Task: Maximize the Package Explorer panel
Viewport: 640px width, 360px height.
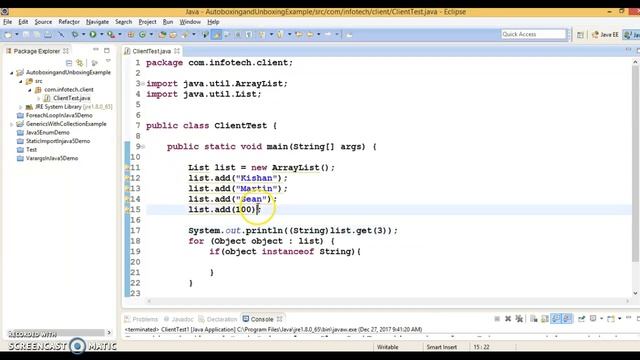Action: [x=107, y=50]
